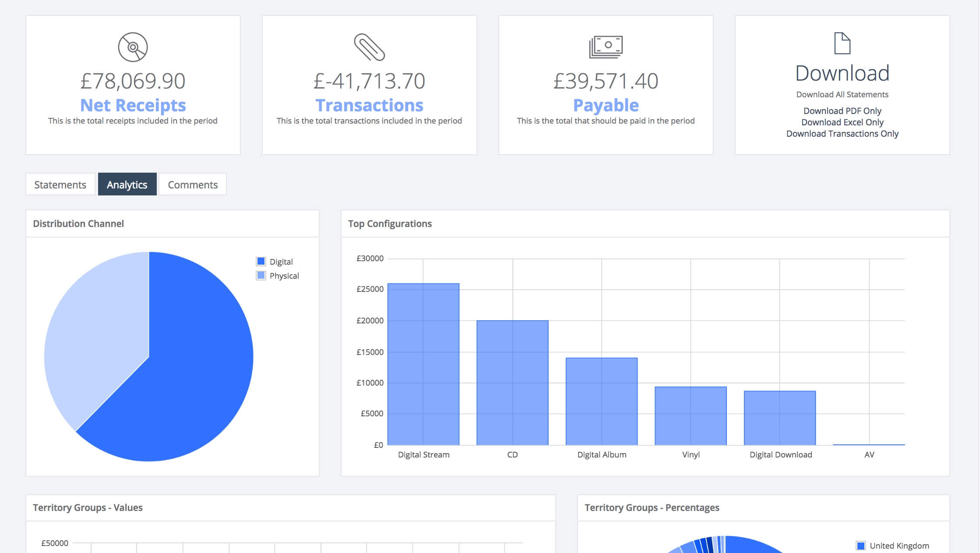The height and width of the screenshot is (553, 980).
Task: Click the Payable heading
Action: pyautogui.click(x=606, y=105)
